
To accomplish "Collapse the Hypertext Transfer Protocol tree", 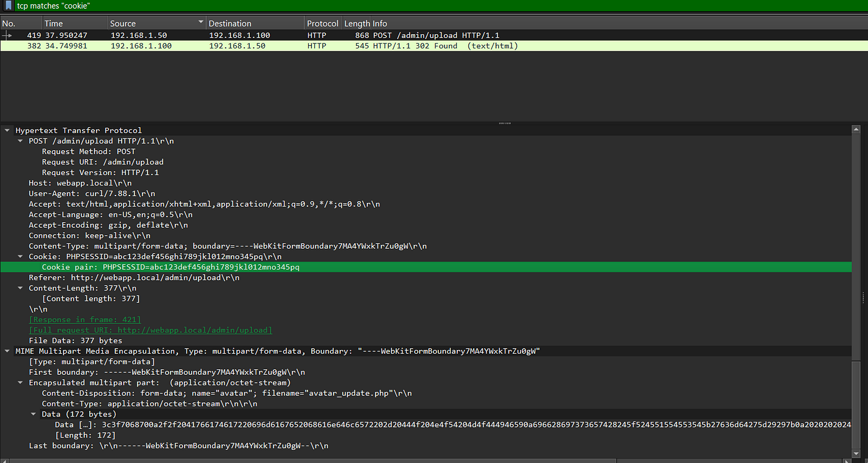I will (x=7, y=130).
